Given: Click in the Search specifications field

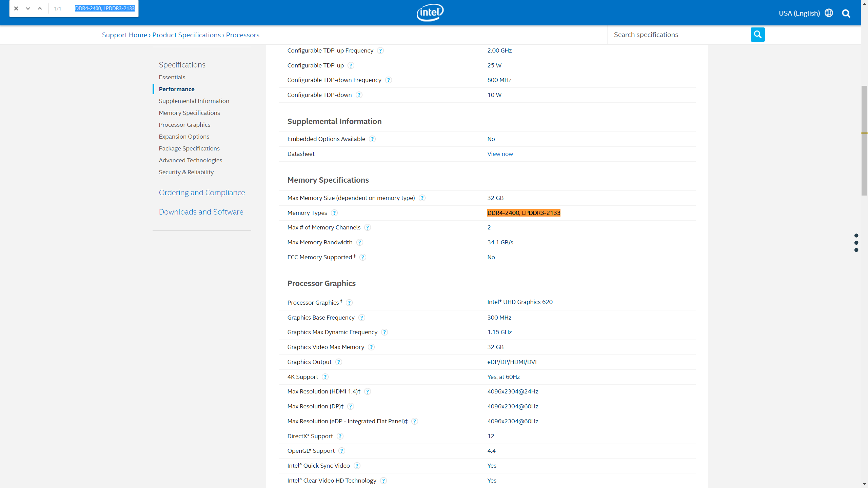Looking at the screenshot, I should [679, 35].
